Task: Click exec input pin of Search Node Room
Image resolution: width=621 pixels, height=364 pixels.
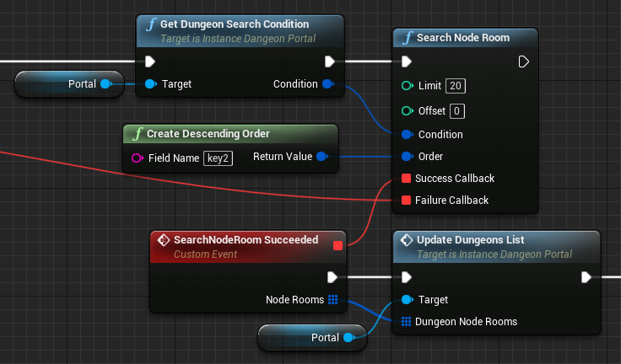Action: coord(407,62)
